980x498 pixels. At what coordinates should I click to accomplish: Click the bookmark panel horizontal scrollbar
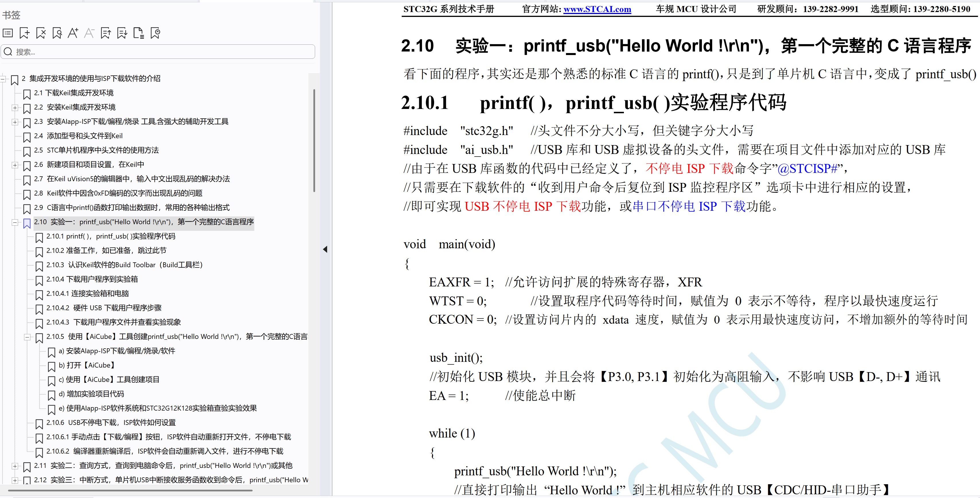130,490
